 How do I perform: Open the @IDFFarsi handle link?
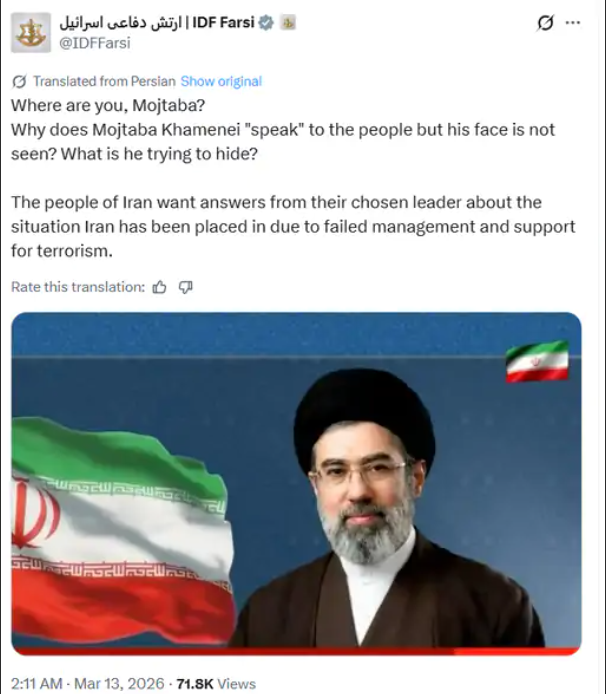point(95,43)
